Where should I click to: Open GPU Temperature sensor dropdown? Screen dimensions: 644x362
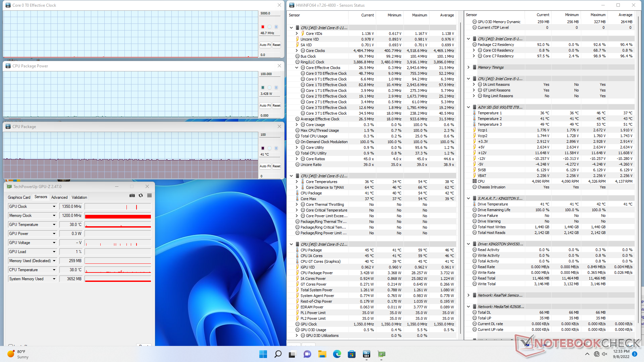point(54,225)
